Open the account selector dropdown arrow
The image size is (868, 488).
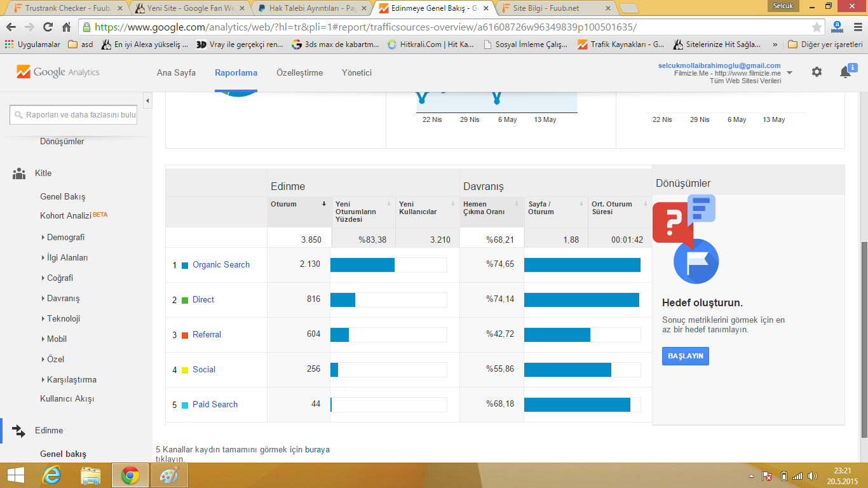pyautogui.click(x=789, y=73)
